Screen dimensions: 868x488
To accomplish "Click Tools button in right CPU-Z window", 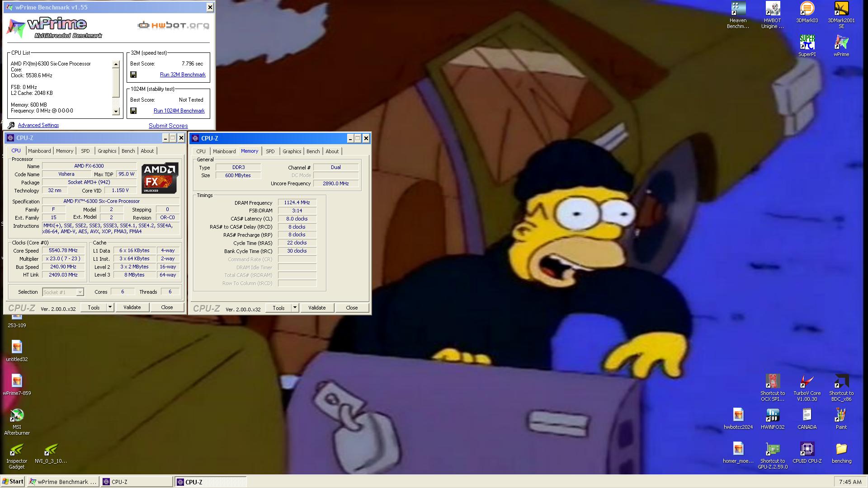I will [278, 308].
